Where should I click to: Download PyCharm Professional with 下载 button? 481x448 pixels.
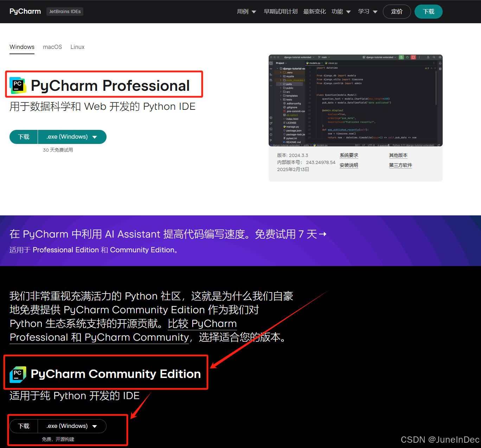(24, 137)
